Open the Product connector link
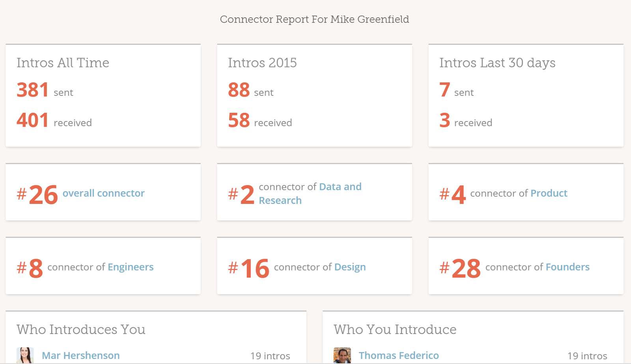This screenshot has height=364, width=631. pyautogui.click(x=549, y=193)
